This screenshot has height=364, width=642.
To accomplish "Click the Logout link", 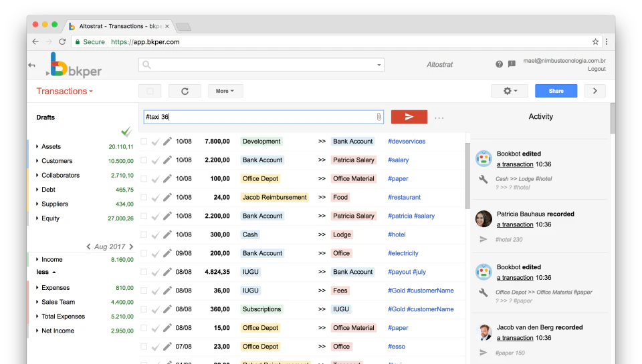I will pos(597,69).
